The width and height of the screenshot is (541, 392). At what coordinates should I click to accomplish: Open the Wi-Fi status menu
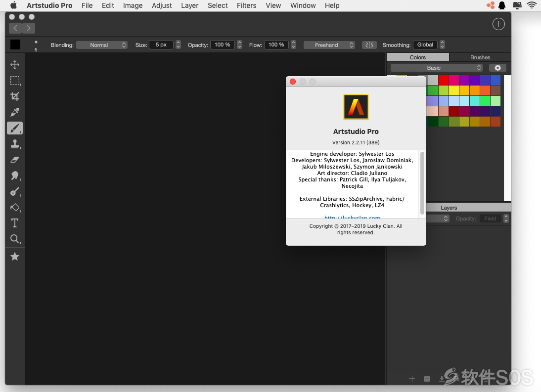[x=532, y=5]
